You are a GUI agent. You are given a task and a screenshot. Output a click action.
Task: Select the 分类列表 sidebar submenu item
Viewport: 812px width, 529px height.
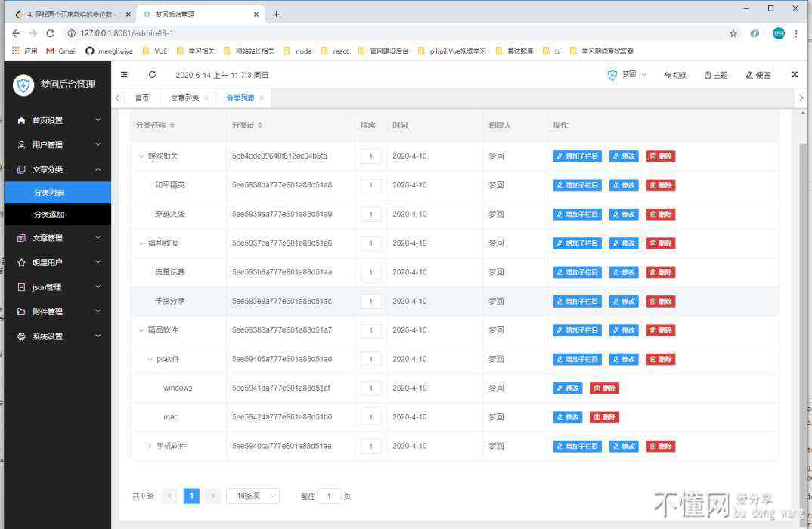pyautogui.click(x=57, y=193)
